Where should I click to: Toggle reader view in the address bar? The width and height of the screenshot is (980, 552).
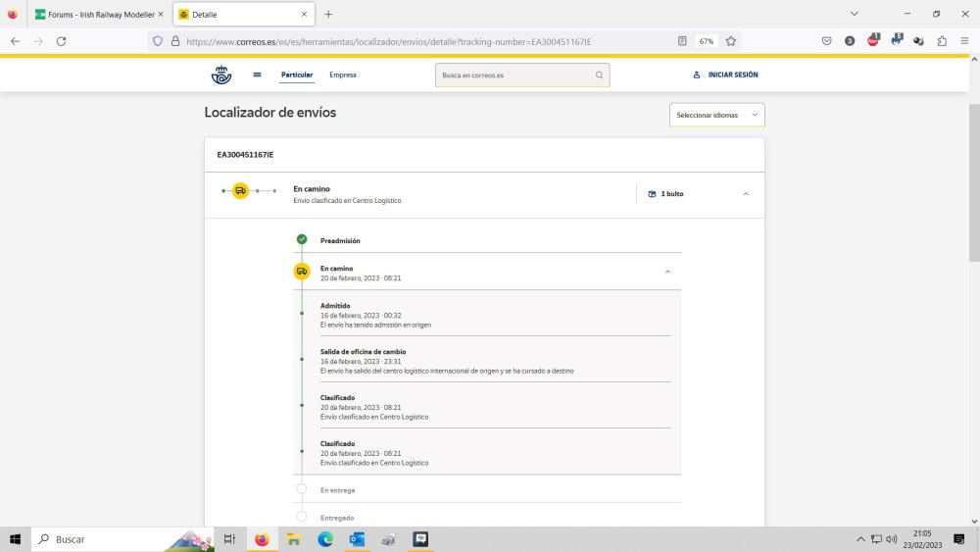(x=682, y=41)
